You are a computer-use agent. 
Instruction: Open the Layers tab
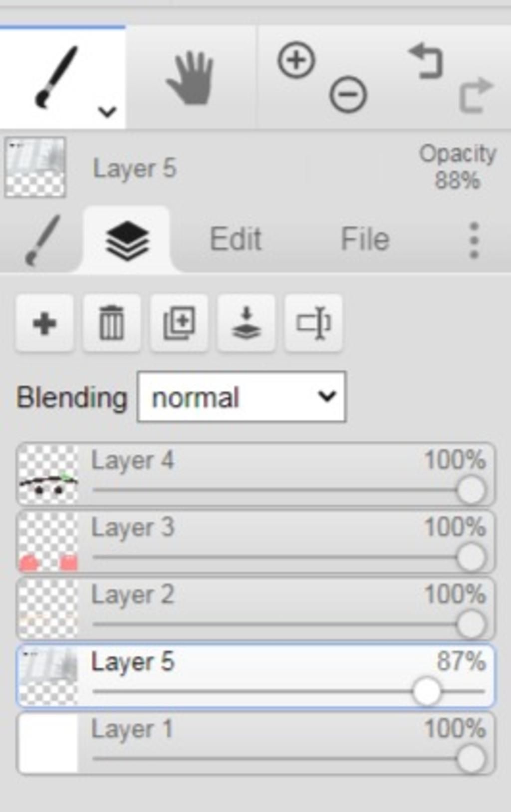click(127, 240)
